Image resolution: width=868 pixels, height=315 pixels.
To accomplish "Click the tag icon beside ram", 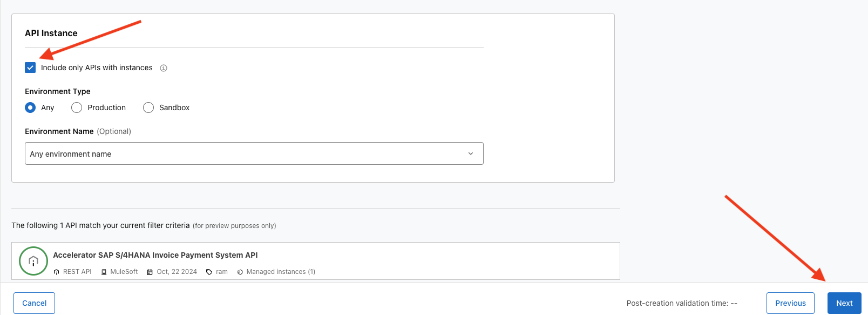I will pos(209,272).
